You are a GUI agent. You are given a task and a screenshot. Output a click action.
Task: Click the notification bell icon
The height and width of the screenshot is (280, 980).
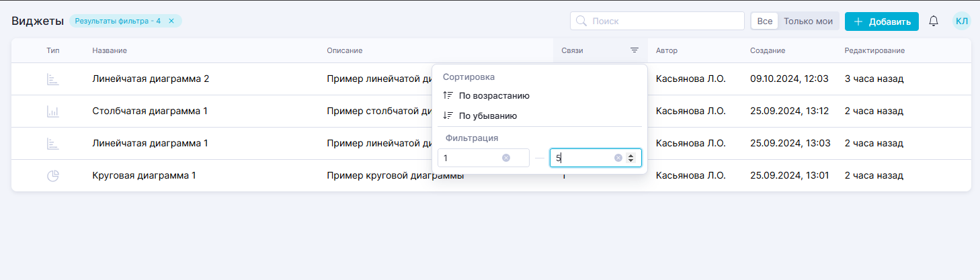tap(933, 21)
